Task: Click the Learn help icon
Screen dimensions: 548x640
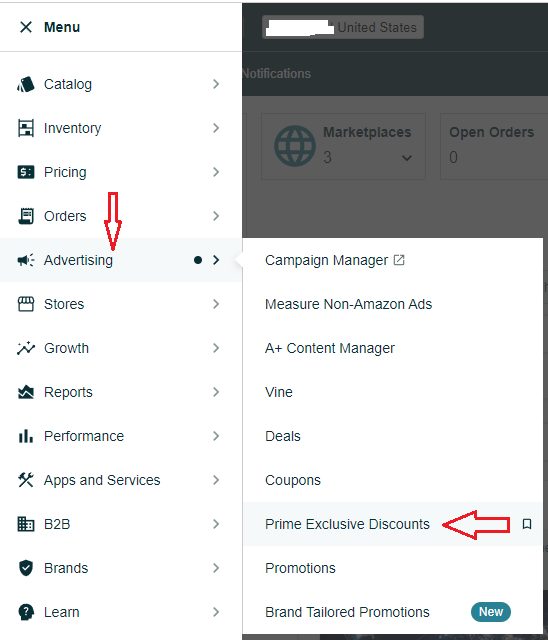Action: pos(26,612)
